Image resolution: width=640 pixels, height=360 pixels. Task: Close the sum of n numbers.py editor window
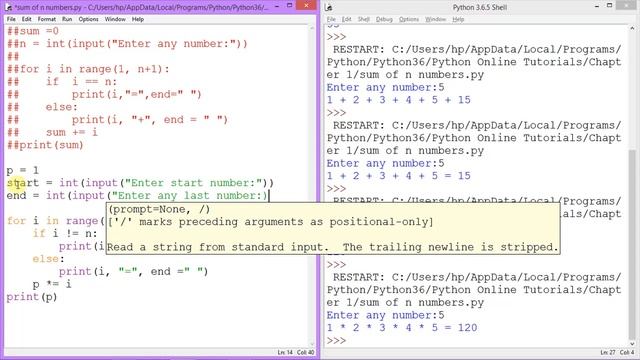[x=306, y=5]
